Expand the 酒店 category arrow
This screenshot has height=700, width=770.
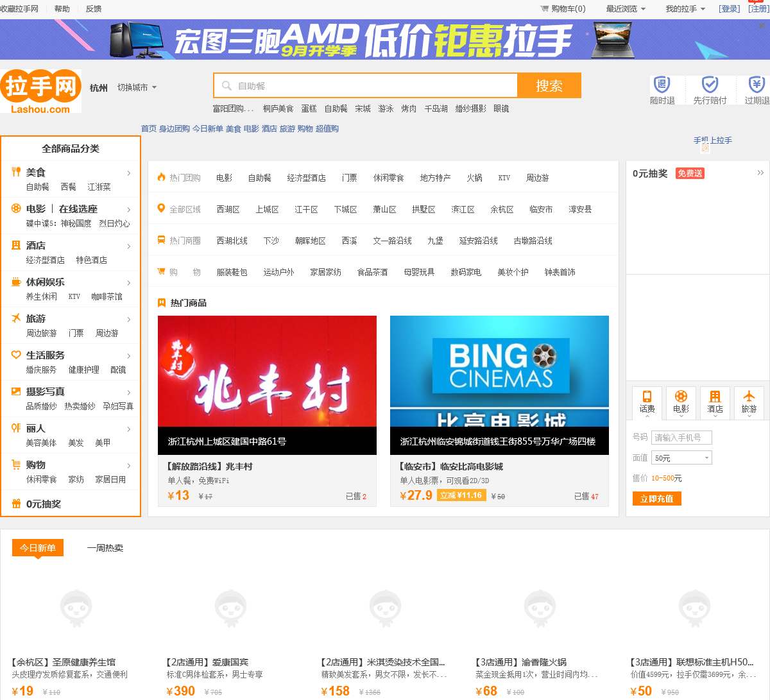click(129, 246)
